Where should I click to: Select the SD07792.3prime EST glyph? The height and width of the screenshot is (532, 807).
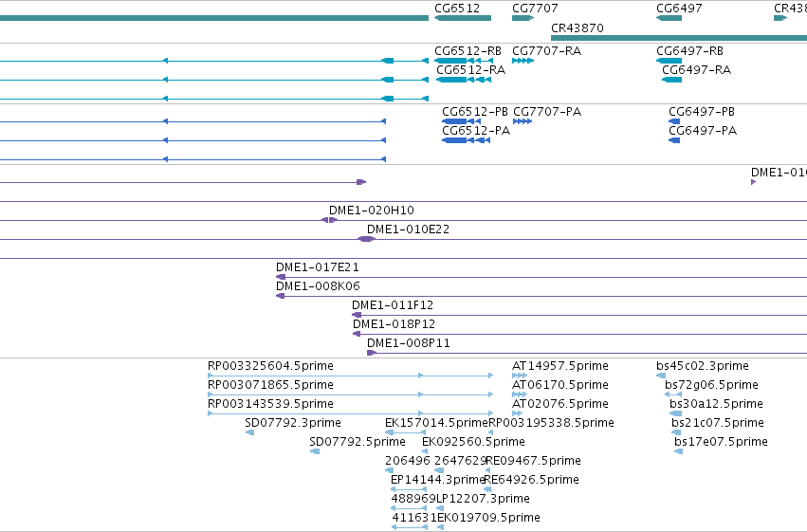(249, 432)
